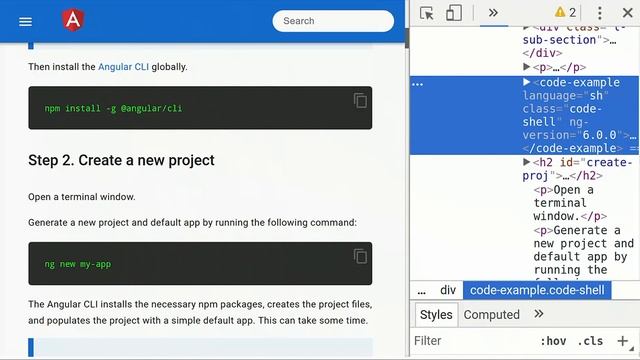Focus the styles Filter field
The height and width of the screenshot is (360, 640).
click(x=473, y=341)
